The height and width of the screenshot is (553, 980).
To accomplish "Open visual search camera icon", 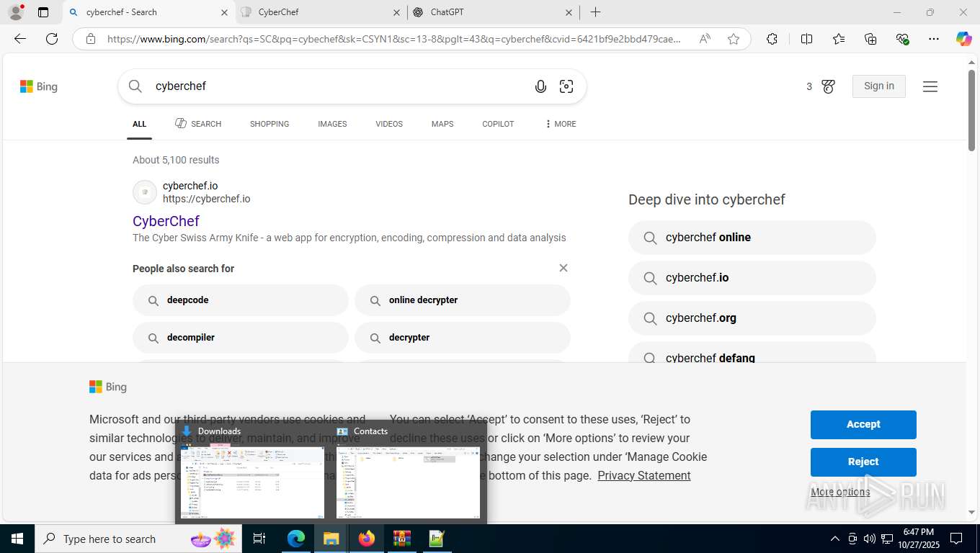I will point(566,86).
